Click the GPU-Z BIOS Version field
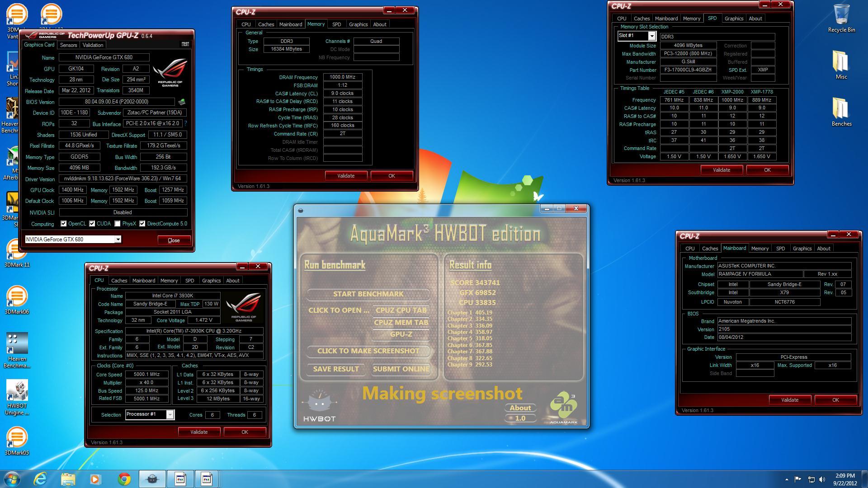The image size is (868, 488). [117, 102]
